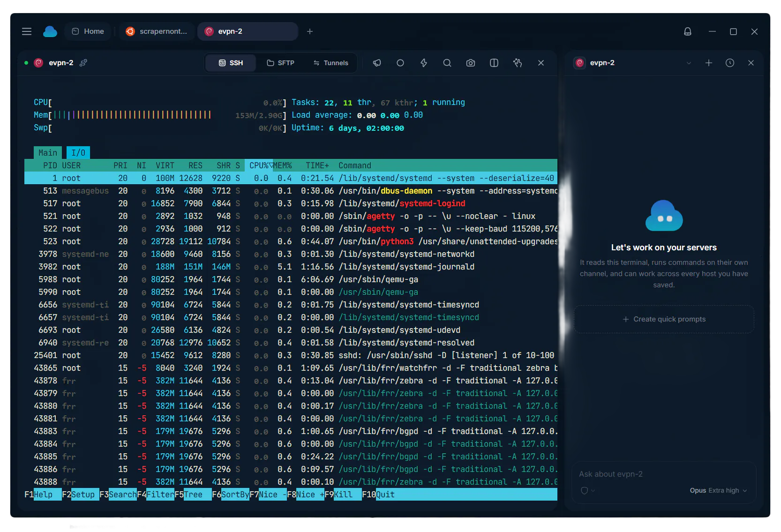The width and height of the screenshot is (781, 532).
Task: Split the terminal pane
Action: (x=494, y=63)
